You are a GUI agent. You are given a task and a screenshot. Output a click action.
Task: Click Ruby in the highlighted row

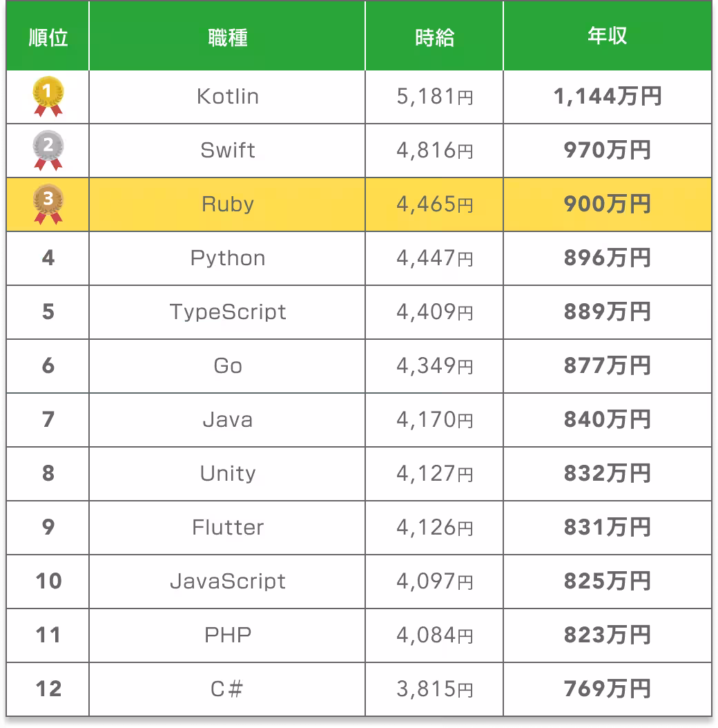[227, 204]
